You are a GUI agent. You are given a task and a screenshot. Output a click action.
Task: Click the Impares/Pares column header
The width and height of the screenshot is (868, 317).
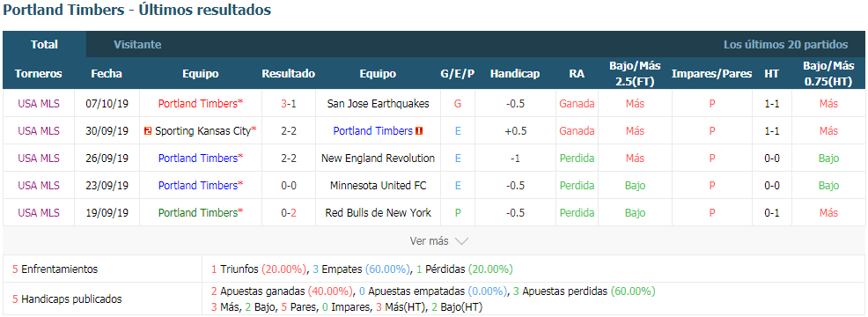tap(712, 74)
